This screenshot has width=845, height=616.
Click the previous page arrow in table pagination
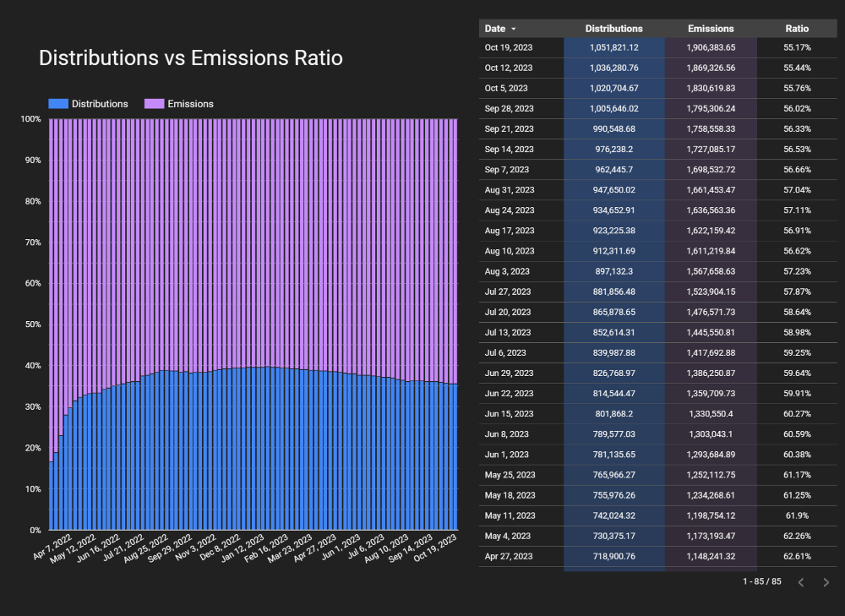[x=801, y=582]
